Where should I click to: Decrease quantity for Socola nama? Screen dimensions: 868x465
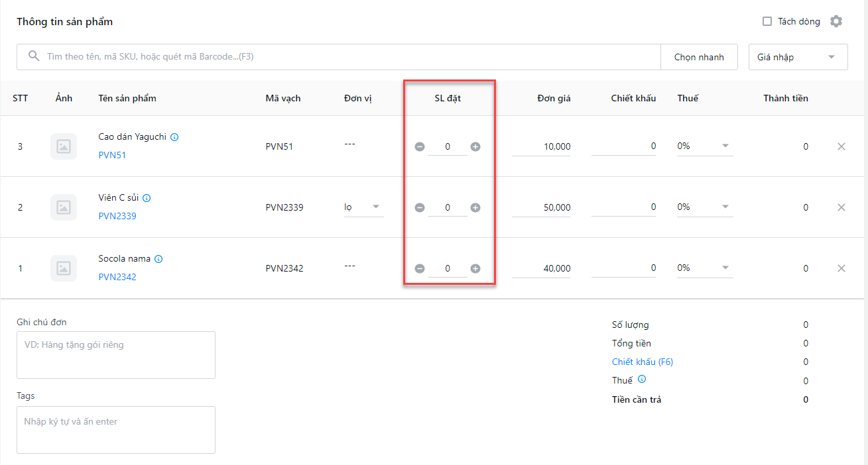(420, 268)
